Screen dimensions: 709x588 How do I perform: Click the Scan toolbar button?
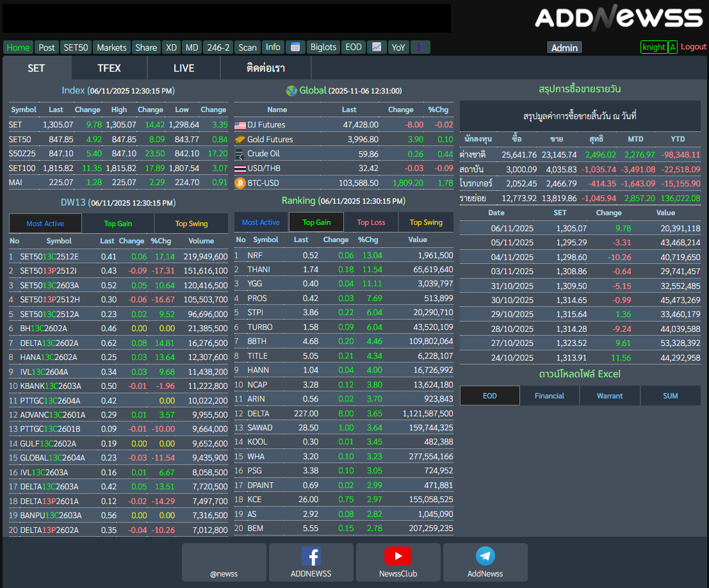(x=247, y=47)
